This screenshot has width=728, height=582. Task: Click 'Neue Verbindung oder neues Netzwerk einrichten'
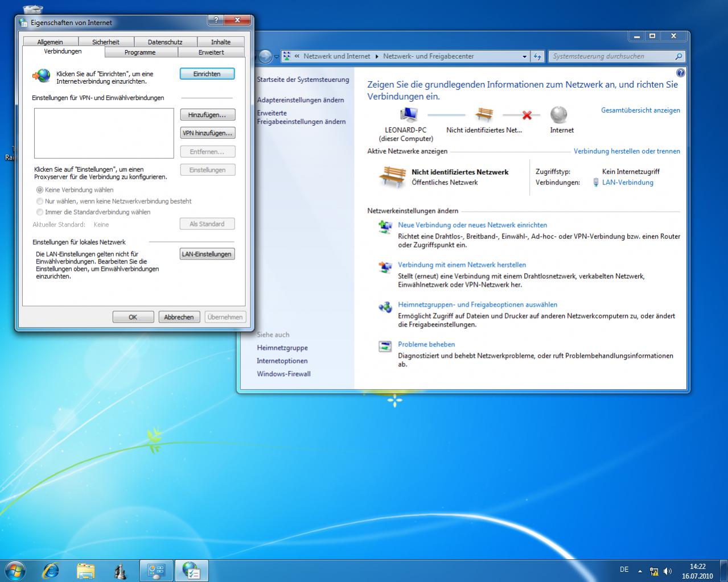click(x=472, y=225)
